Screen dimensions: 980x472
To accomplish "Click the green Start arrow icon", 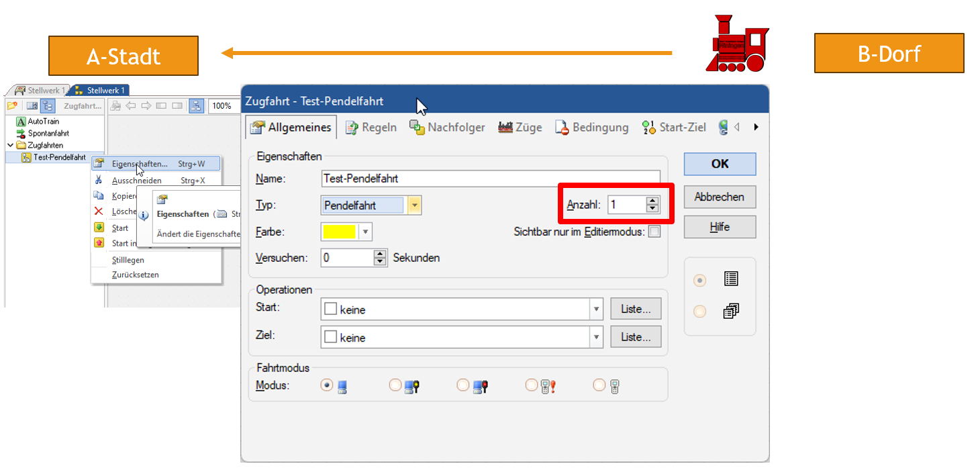I will point(99,228).
